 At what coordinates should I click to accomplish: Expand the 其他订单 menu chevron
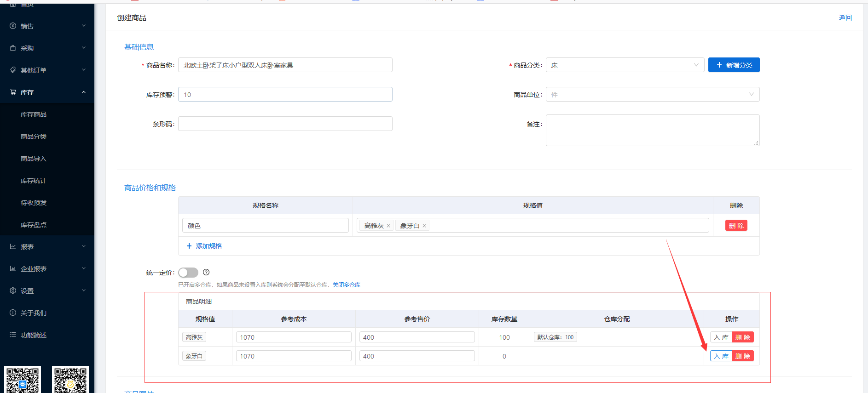pos(84,70)
